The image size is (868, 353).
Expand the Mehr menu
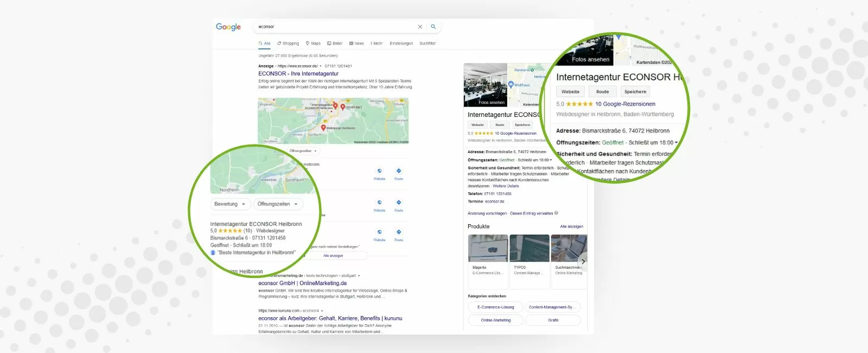376,43
